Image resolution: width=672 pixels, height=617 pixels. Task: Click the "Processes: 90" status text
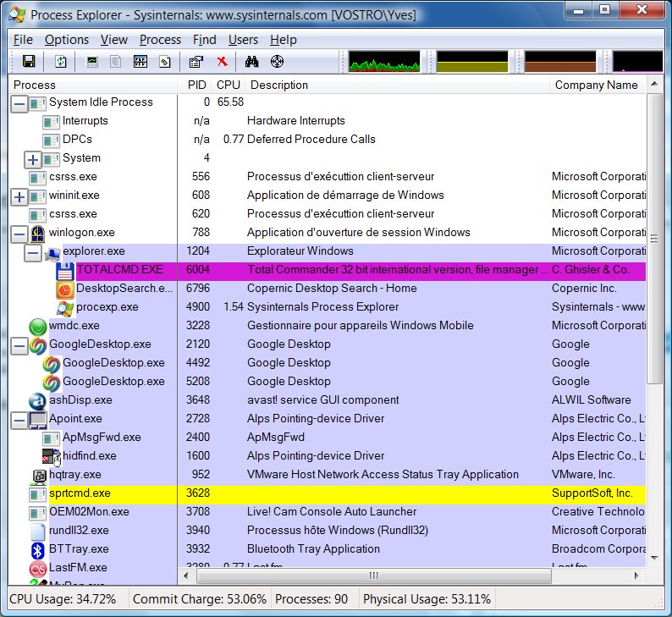(311, 599)
